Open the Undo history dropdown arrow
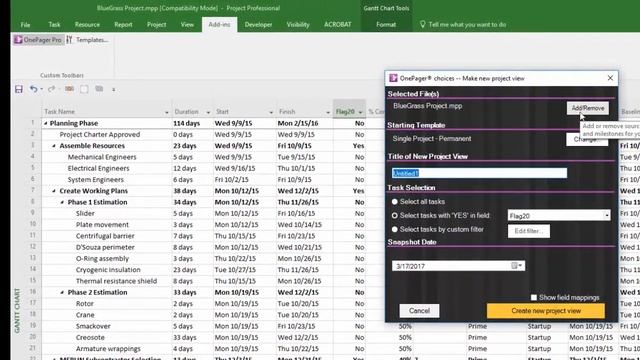640x360 pixels. [x=41, y=89]
